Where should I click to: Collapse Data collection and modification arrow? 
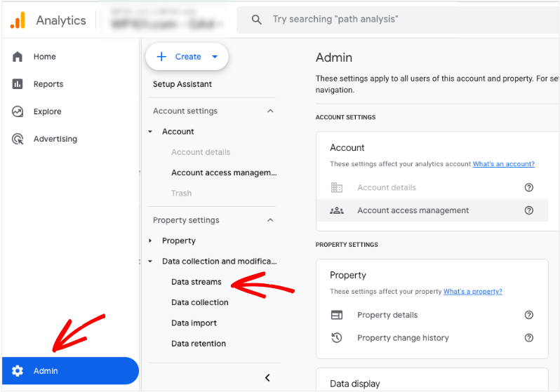pos(150,262)
